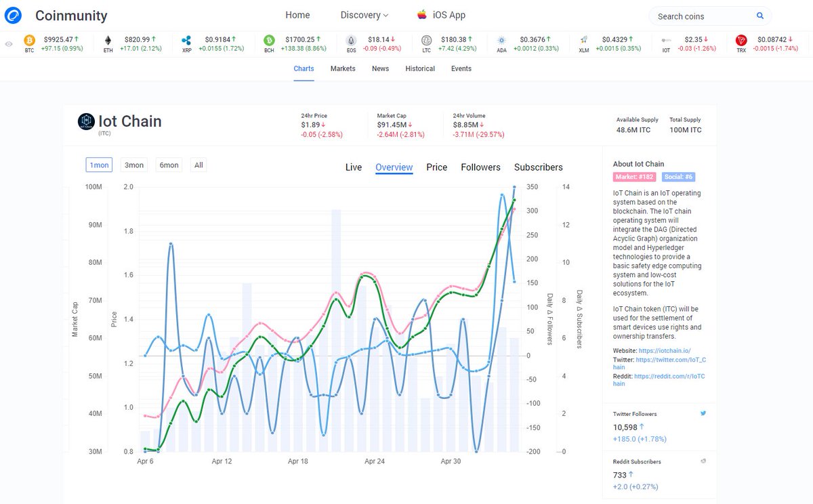
Task: Click the Market Cap value $91.45M
Action: coord(392,125)
